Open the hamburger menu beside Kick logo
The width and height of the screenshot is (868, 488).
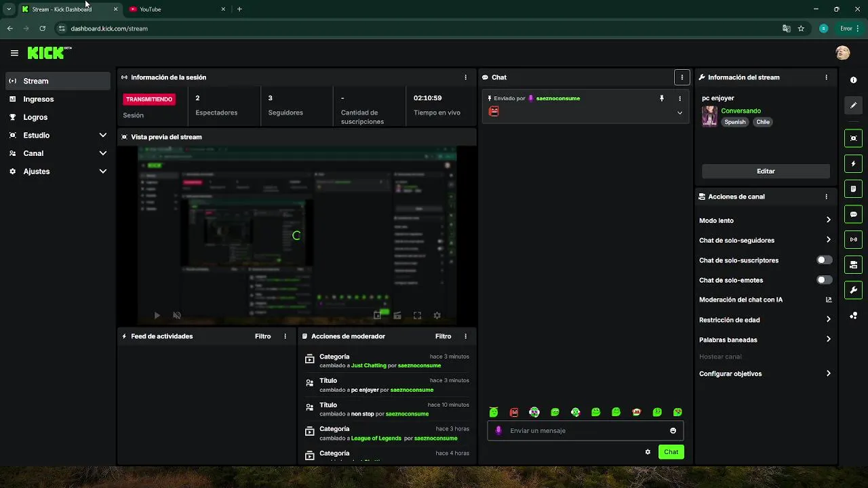click(14, 53)
